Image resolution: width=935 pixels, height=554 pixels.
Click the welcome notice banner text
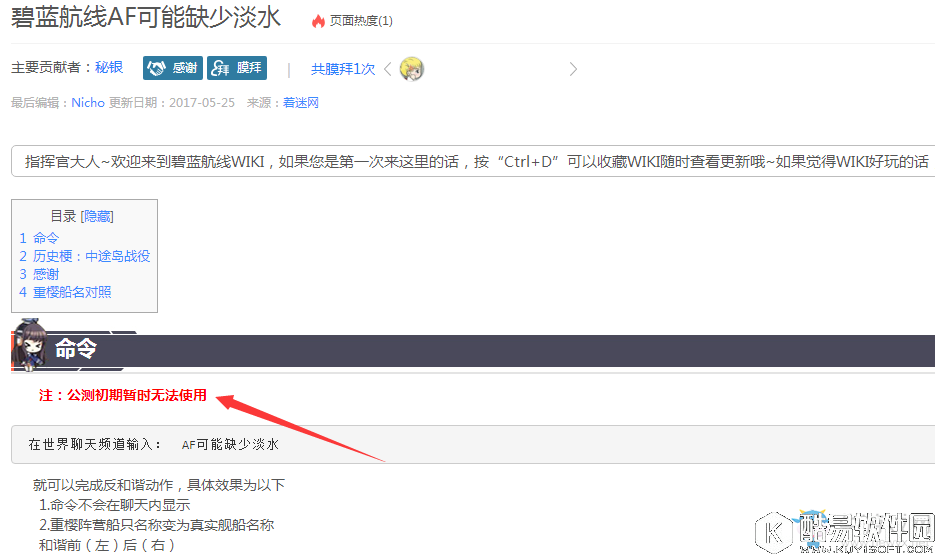coord(476,162)
